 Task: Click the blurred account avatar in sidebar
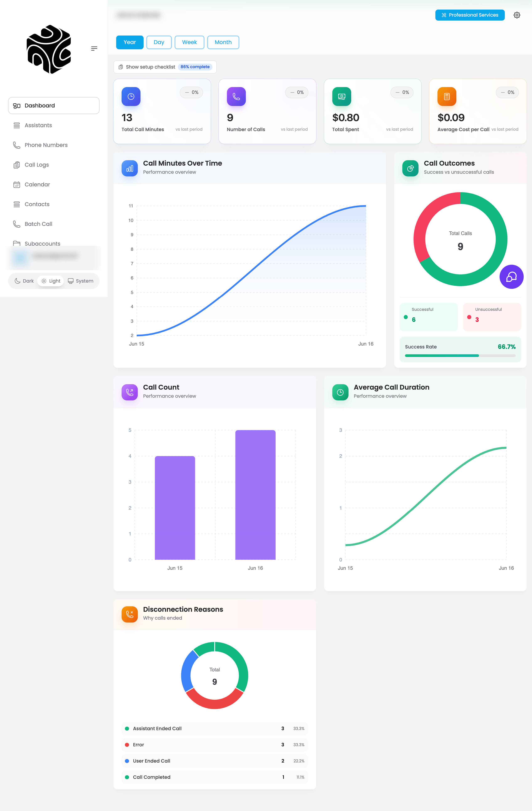20,258
